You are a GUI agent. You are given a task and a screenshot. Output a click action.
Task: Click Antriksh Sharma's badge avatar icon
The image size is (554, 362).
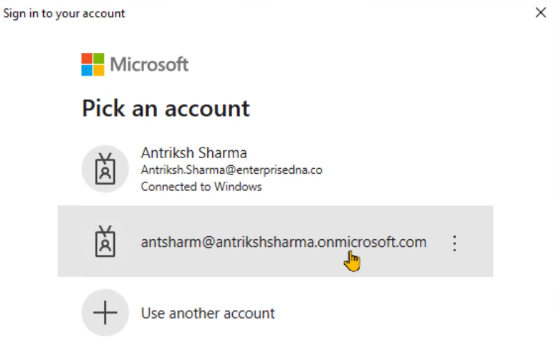105,169
